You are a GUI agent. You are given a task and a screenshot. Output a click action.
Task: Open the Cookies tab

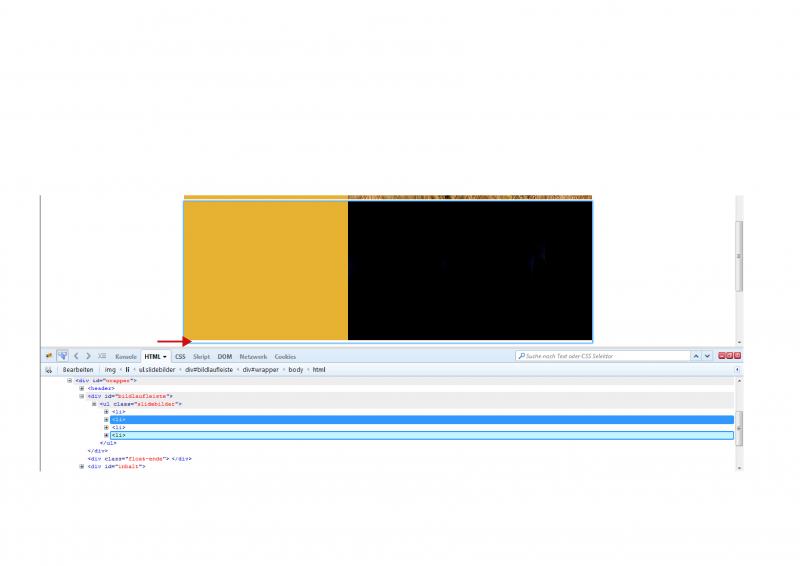click(285, 356)
